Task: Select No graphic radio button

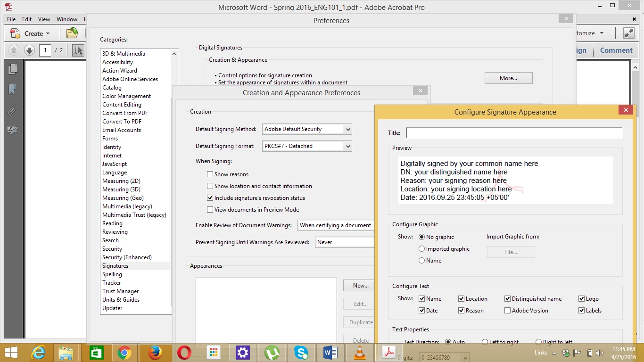Action: tap(422, 237)
